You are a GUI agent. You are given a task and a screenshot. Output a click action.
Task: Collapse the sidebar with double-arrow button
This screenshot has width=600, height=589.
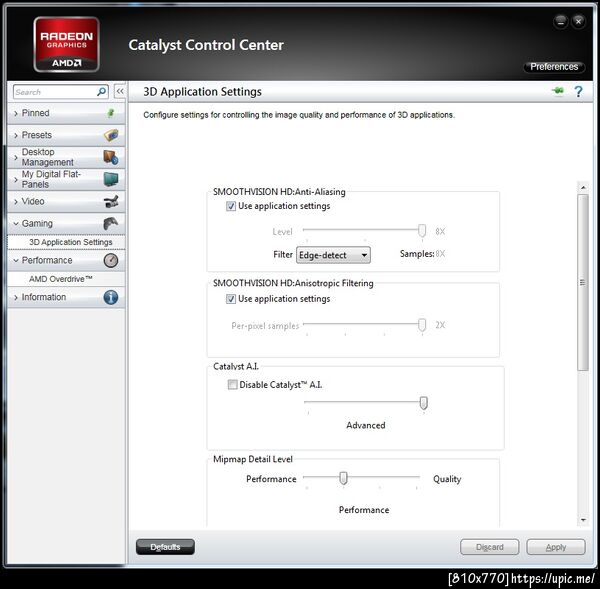pyautogui.click(x=120, y=91)
